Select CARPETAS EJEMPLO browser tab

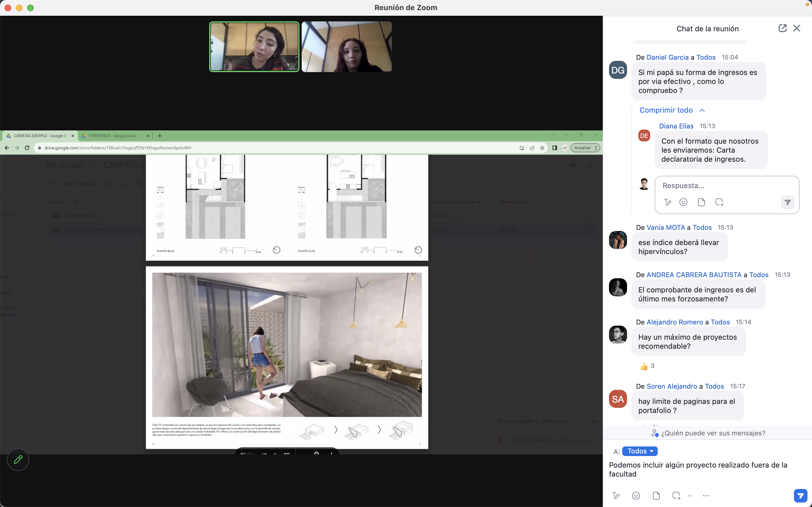[x=39, y=136]
